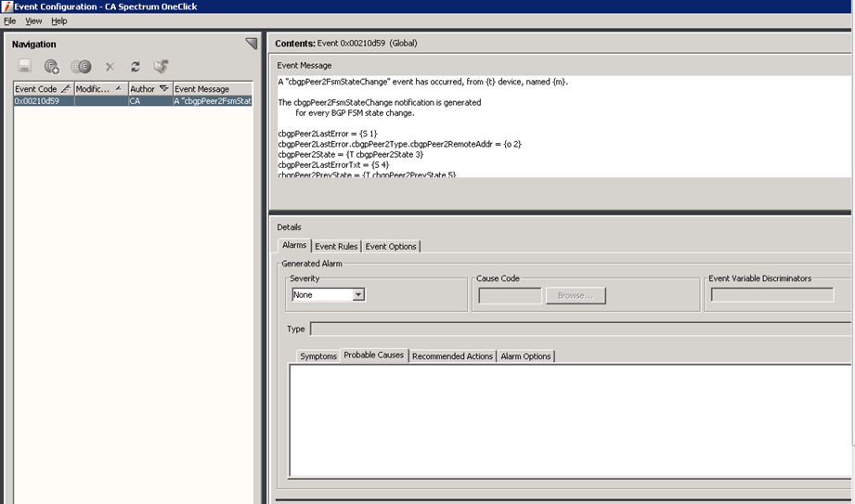The height and width of the screenshot is (504, 855).
Task: Switch to the Event Options tab
Action: [391, 246]
